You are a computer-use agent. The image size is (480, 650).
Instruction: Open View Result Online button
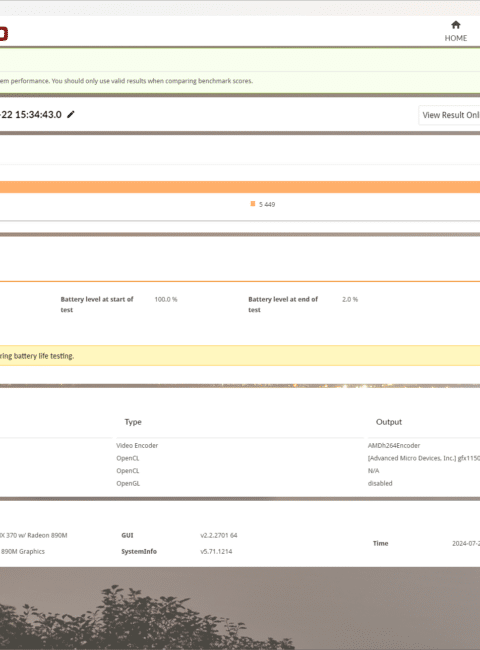pyautogui.click(x=449, y=115)
